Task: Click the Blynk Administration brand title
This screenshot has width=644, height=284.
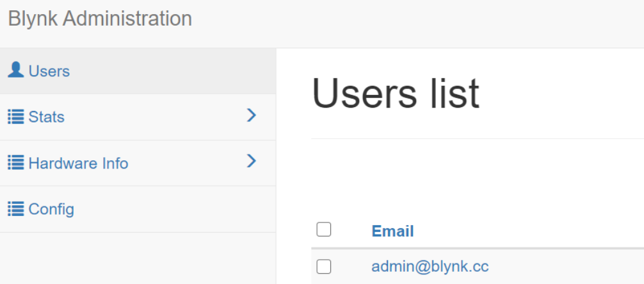Action: pos(100,19)
